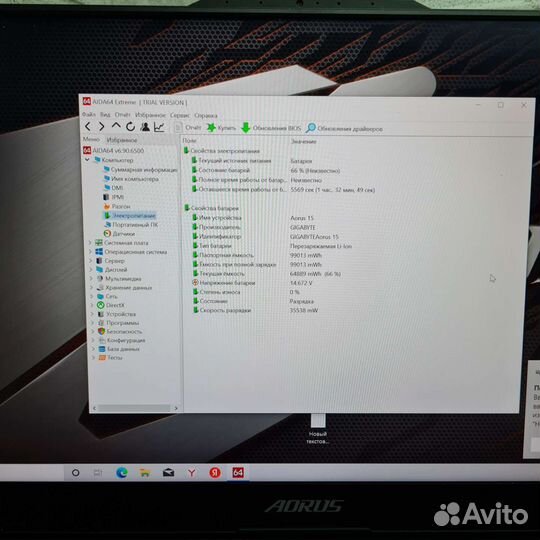Expand the Операционная система node

tap(91, 252)
